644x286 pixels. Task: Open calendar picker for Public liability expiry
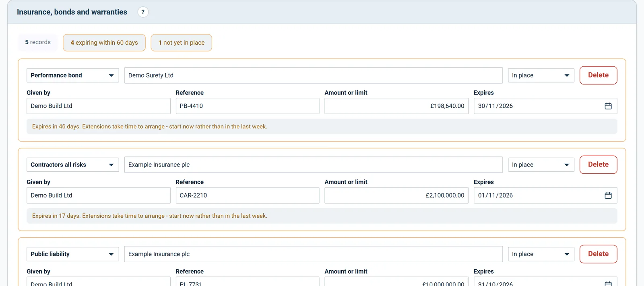pos(608,283)
